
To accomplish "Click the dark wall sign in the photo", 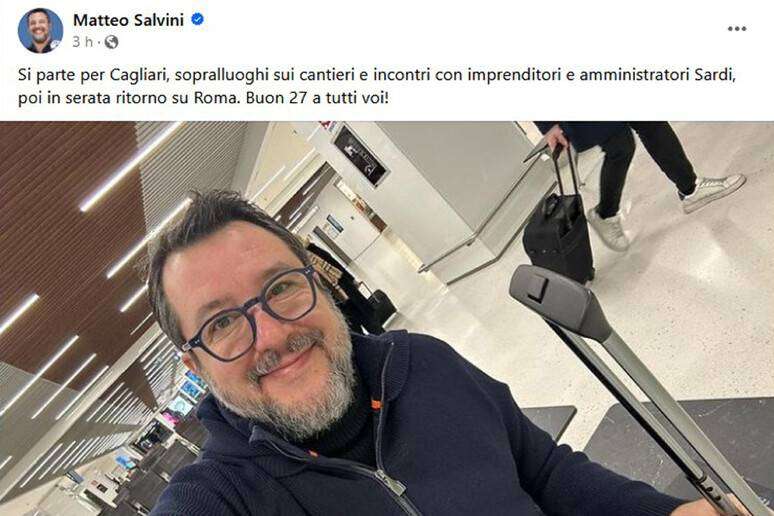I will 360,154.
